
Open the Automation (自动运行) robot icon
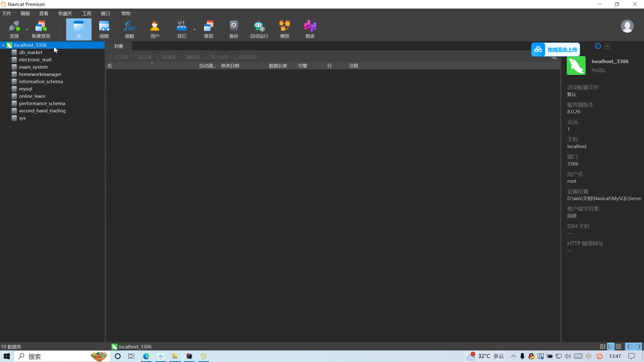click(259, 29)
